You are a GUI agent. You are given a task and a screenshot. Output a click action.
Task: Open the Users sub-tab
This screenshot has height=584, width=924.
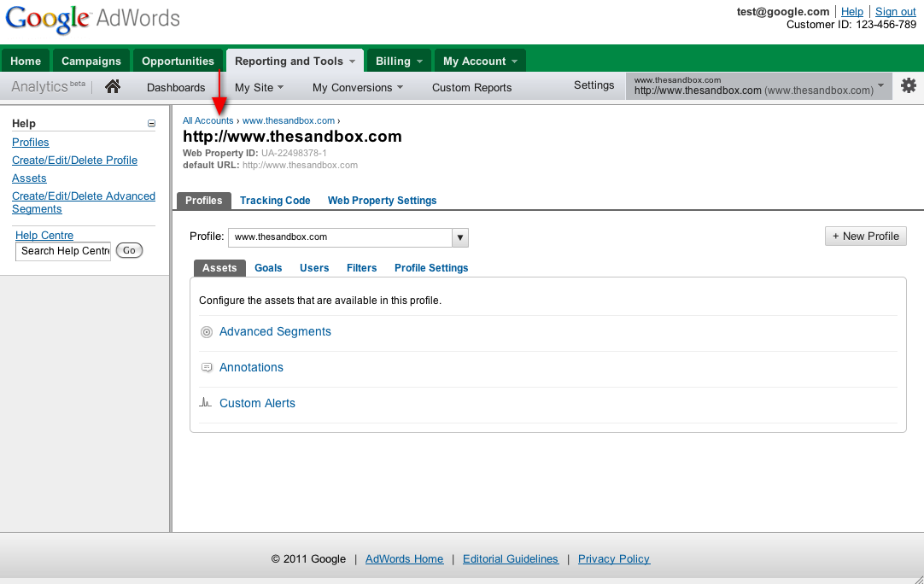(314, 267)
